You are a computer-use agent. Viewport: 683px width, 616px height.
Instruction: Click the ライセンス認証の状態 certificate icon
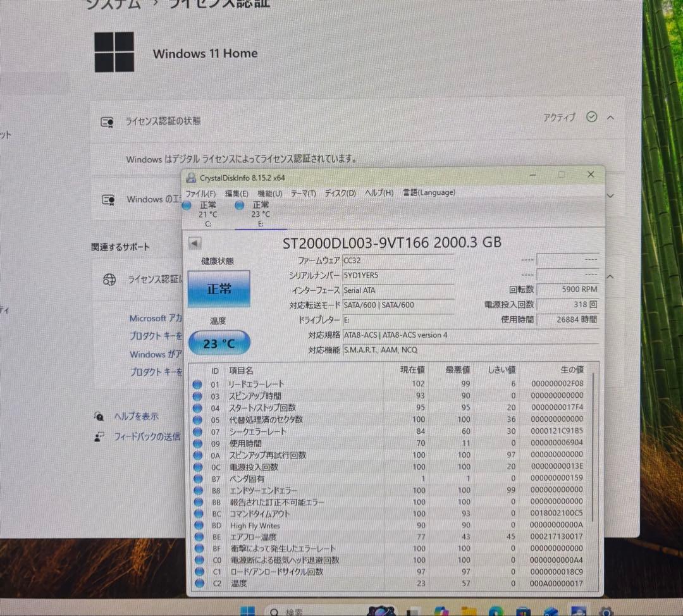(107, 122)
